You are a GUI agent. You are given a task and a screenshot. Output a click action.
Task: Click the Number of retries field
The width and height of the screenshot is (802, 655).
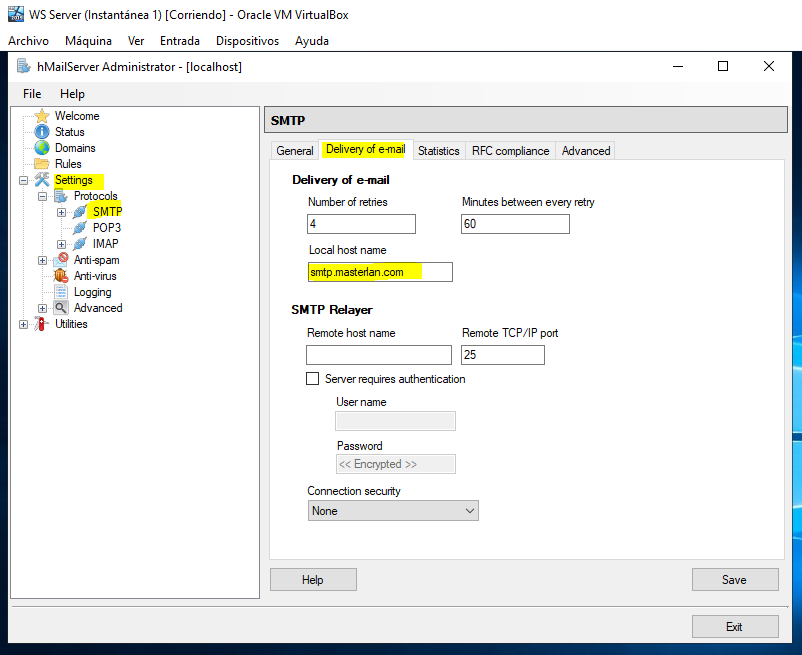[361, 224]
